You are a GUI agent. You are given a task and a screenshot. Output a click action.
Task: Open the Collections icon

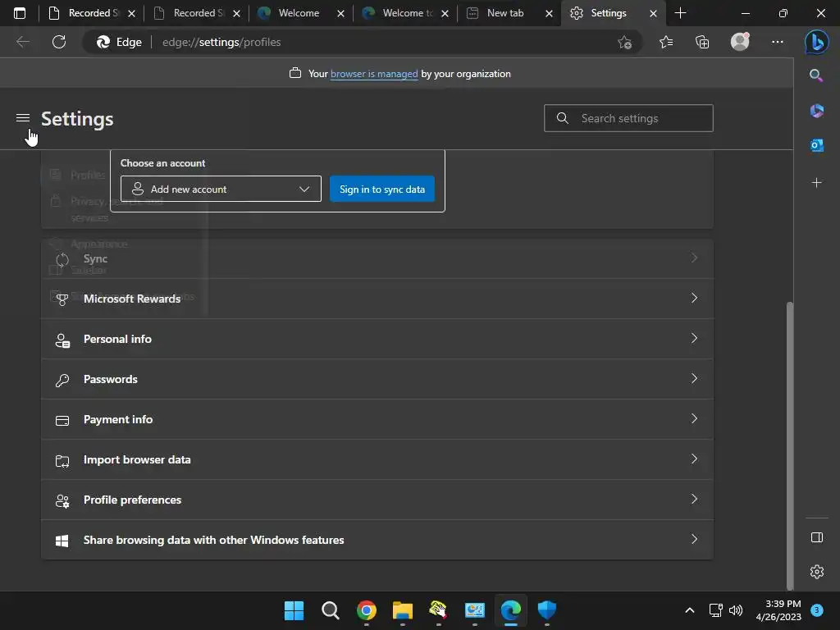702,42
